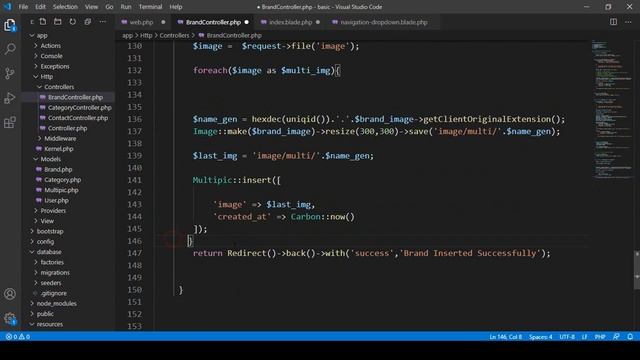Open .gitignore file in database folder
The image size is (640, 360).
click(x=53, y=293)
